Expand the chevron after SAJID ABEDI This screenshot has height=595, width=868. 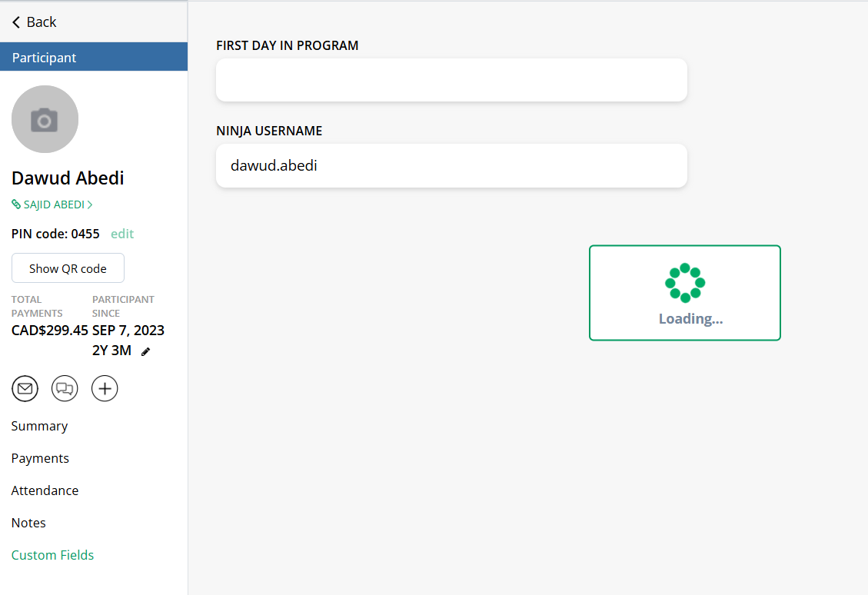90,205
